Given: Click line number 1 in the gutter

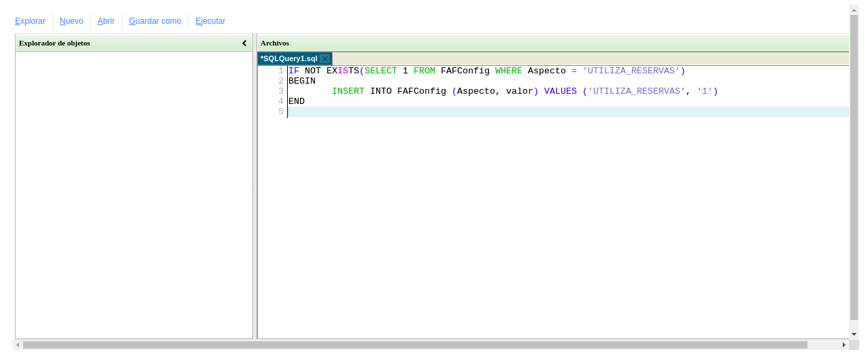Looking at the screenshot, I should [280, 71].
